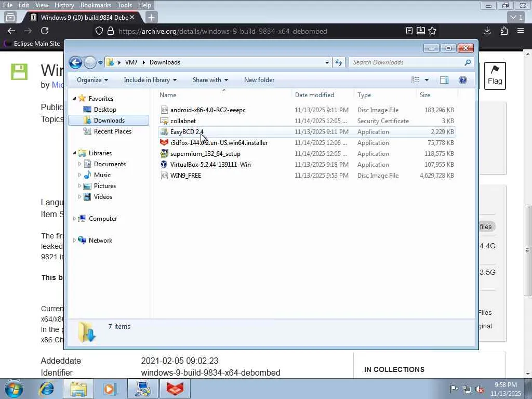Select the supermium_132_64_setup file icon
Image resolution: width=532 pixels, height=399 pixels.
[x=164, y=153]
